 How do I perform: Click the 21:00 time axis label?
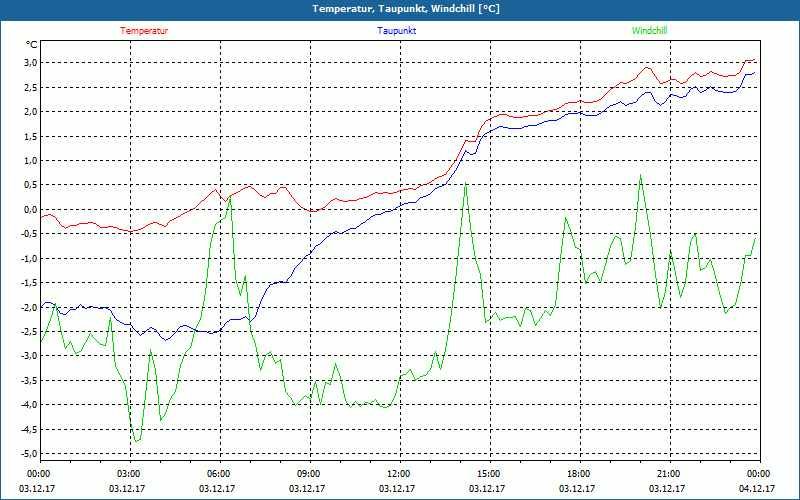click(669, 474)
